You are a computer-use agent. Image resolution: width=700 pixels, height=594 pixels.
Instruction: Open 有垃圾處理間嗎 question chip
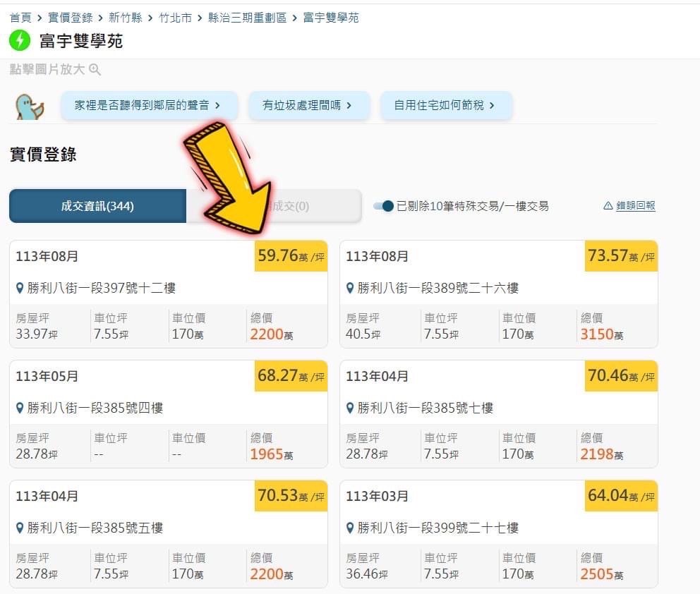(309, 105)
